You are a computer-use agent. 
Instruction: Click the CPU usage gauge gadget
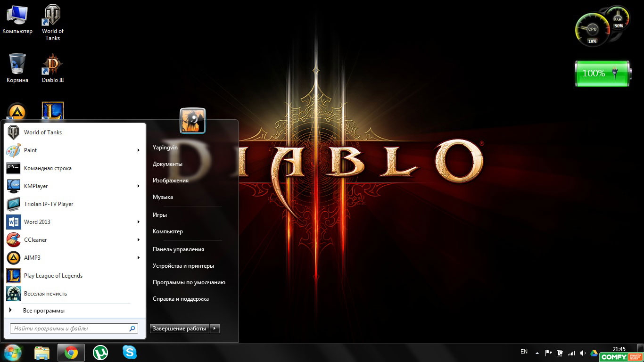tap(592, 30)
